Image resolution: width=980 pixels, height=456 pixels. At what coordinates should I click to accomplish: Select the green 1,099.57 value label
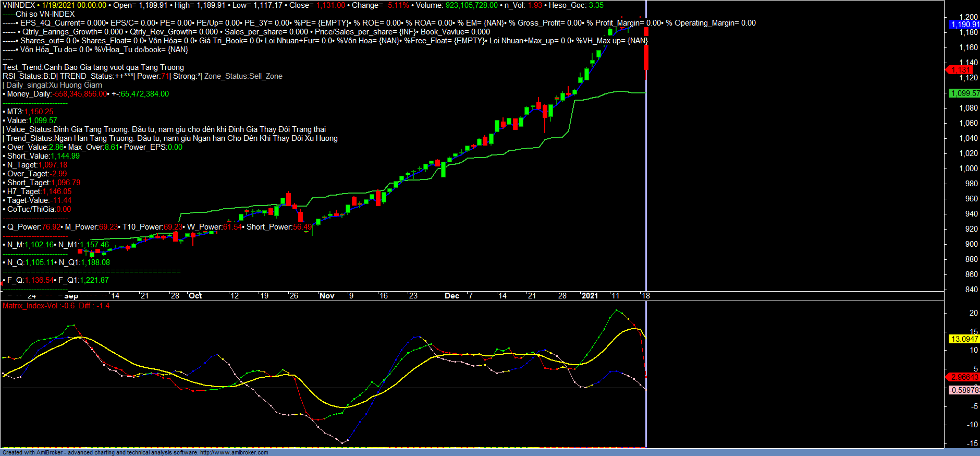click(964, 93)
